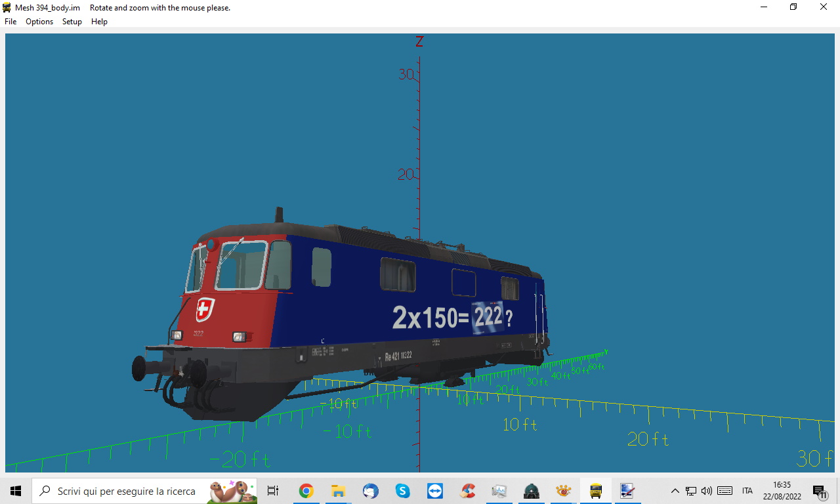The height and width of the screenshot is (504, 840).
Task: Open TeamViewer from the taskbar
Action: click(x=434, y=491)
